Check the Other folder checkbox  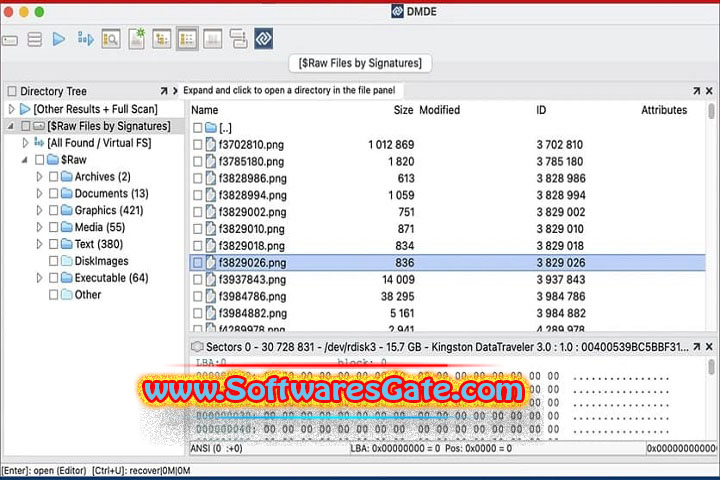tap(53, 294)
